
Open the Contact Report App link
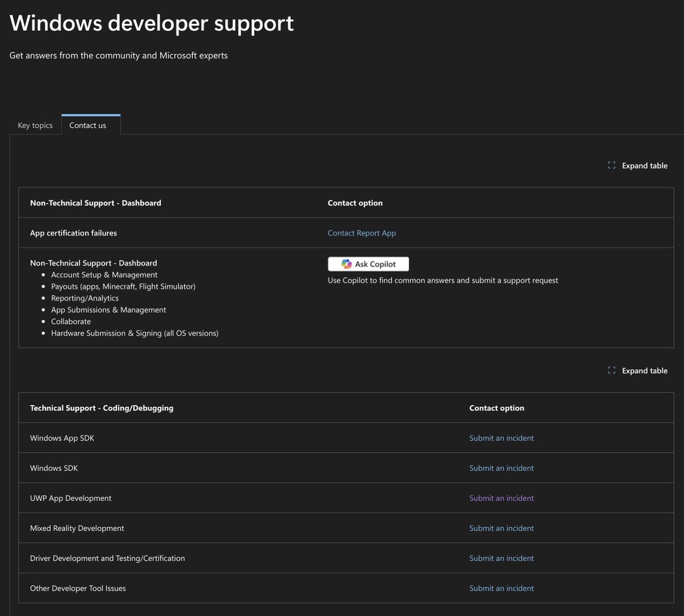[x=362, y=233]
